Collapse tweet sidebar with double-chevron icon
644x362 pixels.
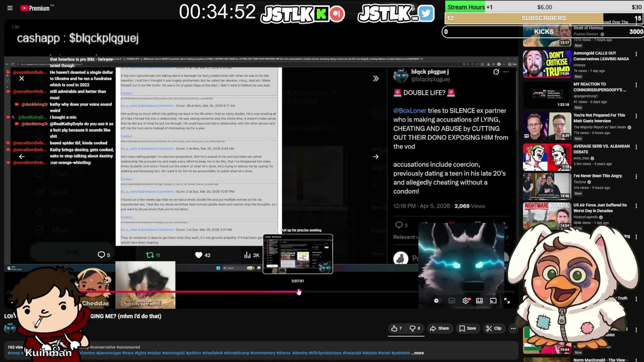pos(376,78)
